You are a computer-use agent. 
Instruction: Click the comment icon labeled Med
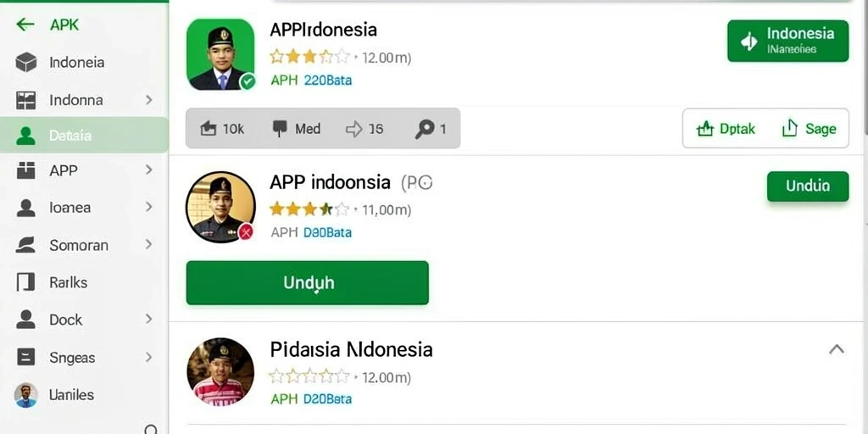click(280, 129)
